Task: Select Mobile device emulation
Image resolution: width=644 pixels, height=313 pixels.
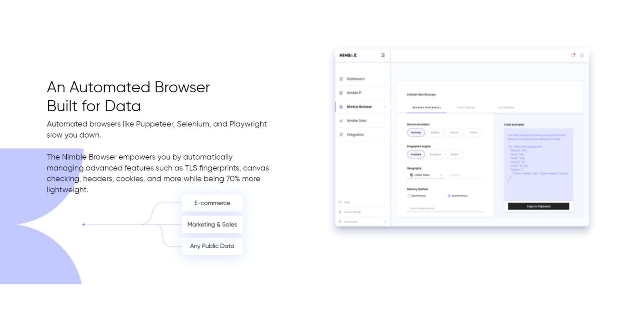Action: pos(435,133)
